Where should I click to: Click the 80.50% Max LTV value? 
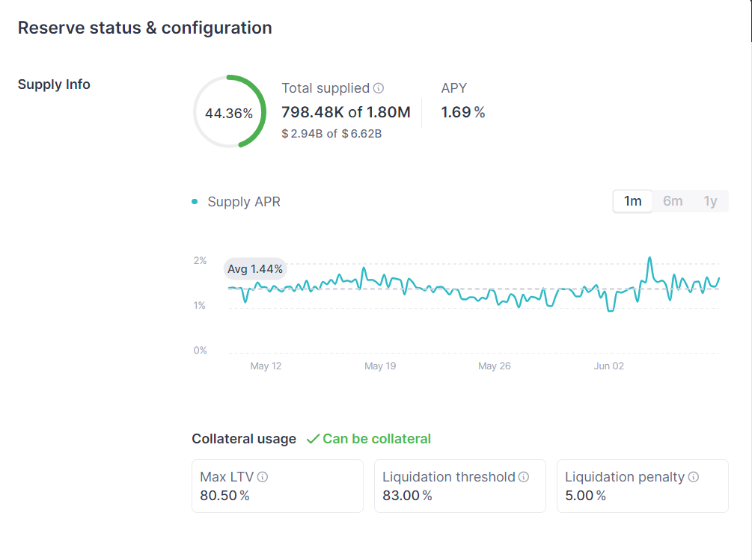[x=224, y=496]
